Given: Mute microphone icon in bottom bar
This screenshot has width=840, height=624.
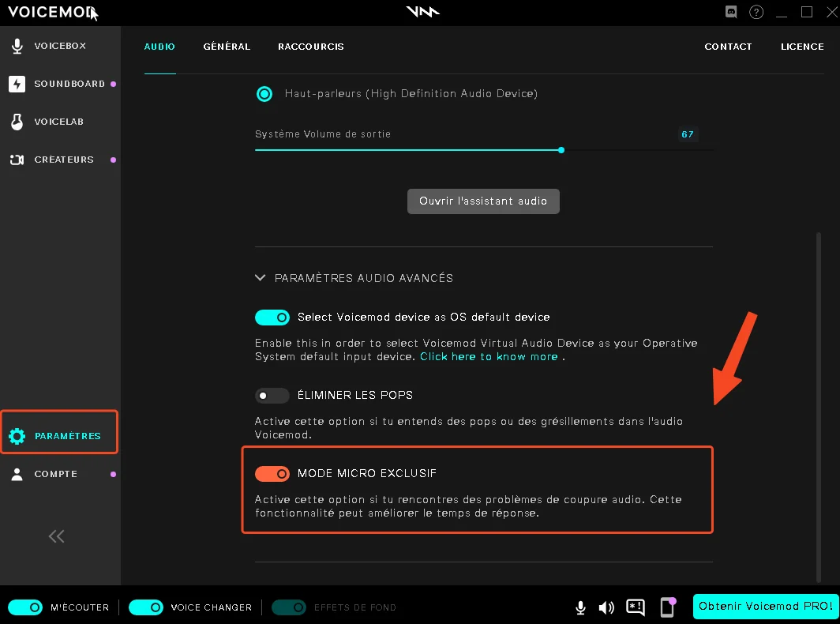Looking at the screenshot, I should [580, 607].
